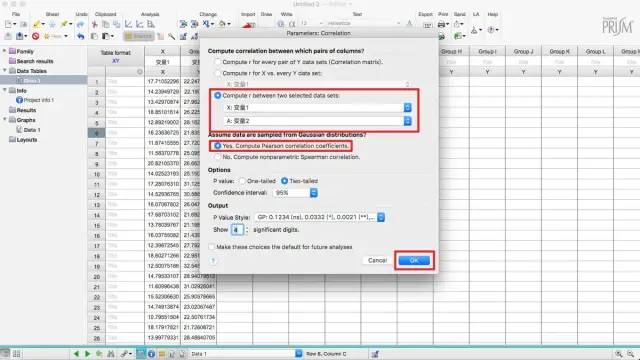Open the Confidence interval 95% dropdown
The height and width of the screenshot is (360, 640).
tap(296, 193)
